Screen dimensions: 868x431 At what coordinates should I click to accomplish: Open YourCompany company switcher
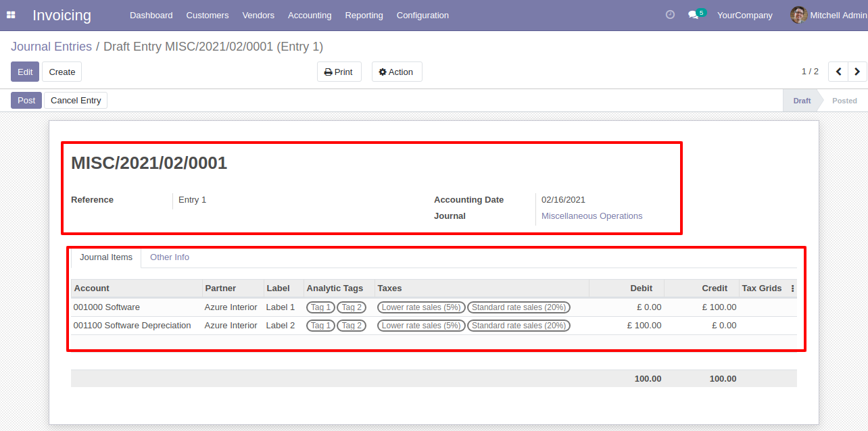[744, 15]
